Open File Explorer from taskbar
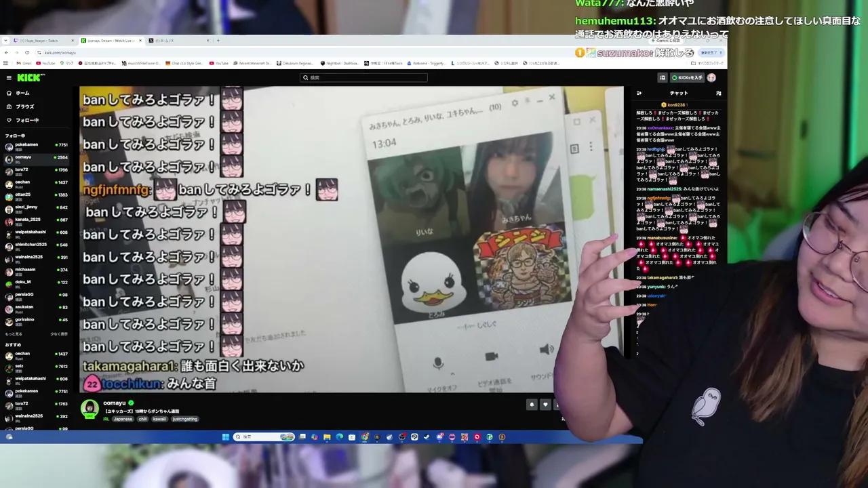Viewport: 868px width, 488px height. [x=327, y=437]
